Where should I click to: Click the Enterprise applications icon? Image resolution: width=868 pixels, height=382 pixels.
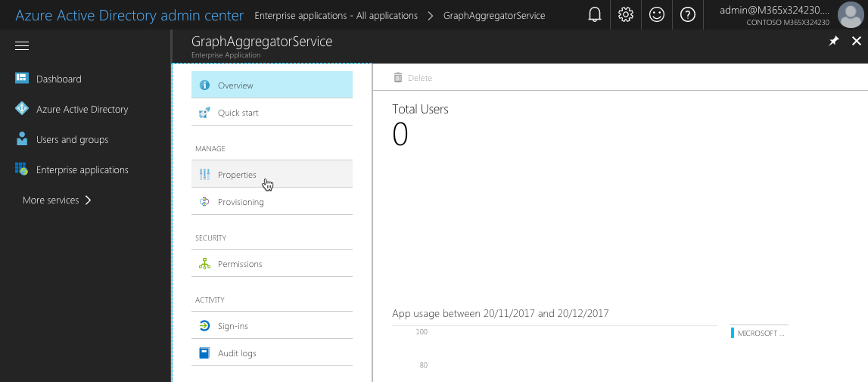pos(22,169)
